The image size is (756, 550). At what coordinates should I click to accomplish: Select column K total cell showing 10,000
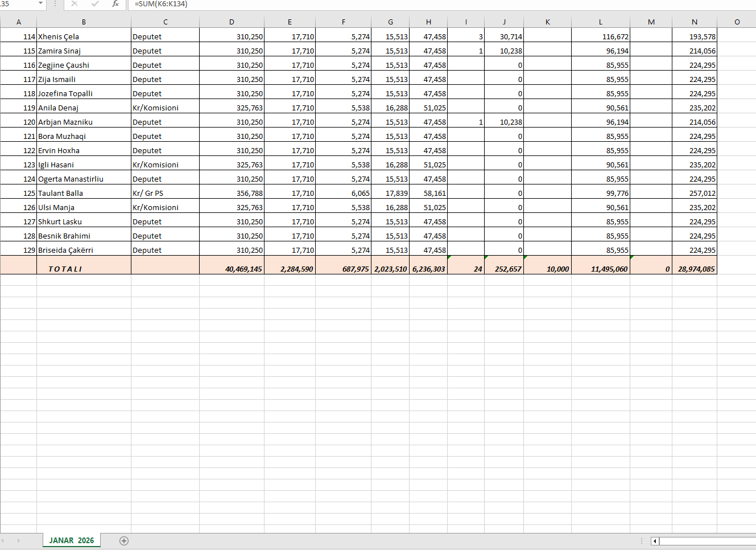tap(547, 269)
